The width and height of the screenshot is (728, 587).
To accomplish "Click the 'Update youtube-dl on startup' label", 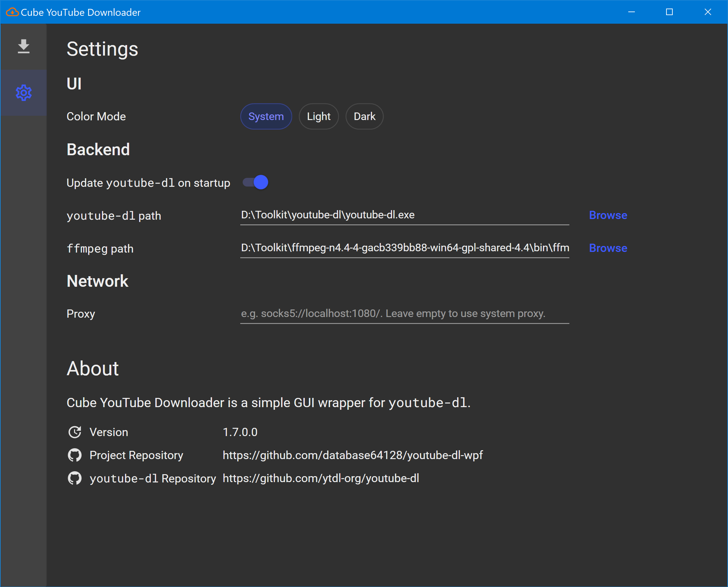I will [148, 183].
